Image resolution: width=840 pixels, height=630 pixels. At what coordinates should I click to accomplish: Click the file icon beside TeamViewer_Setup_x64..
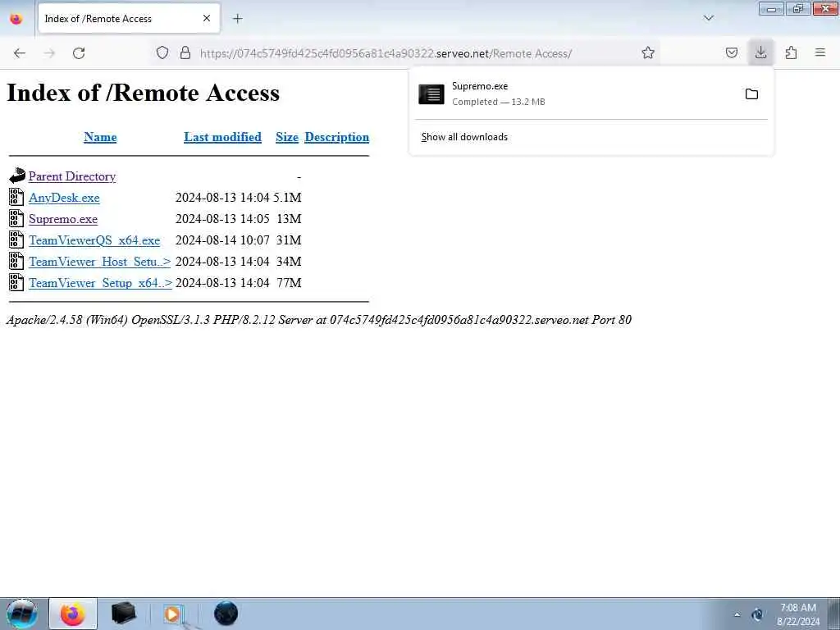pos(16,282)
